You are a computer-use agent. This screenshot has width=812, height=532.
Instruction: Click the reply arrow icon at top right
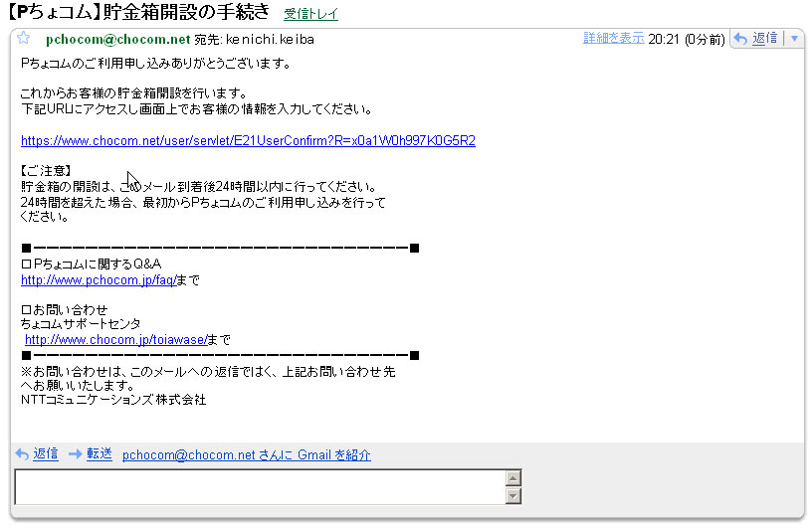click(740, 39)
